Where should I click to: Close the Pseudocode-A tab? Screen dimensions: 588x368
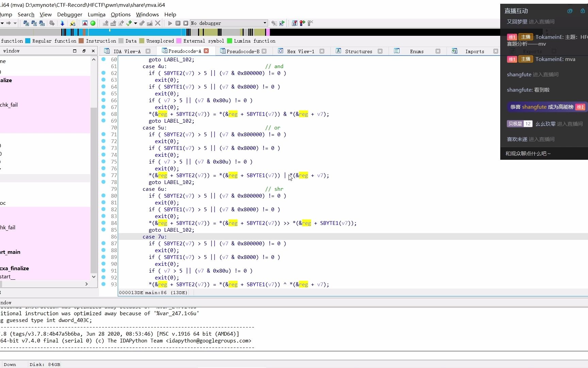tap(206, 51)
